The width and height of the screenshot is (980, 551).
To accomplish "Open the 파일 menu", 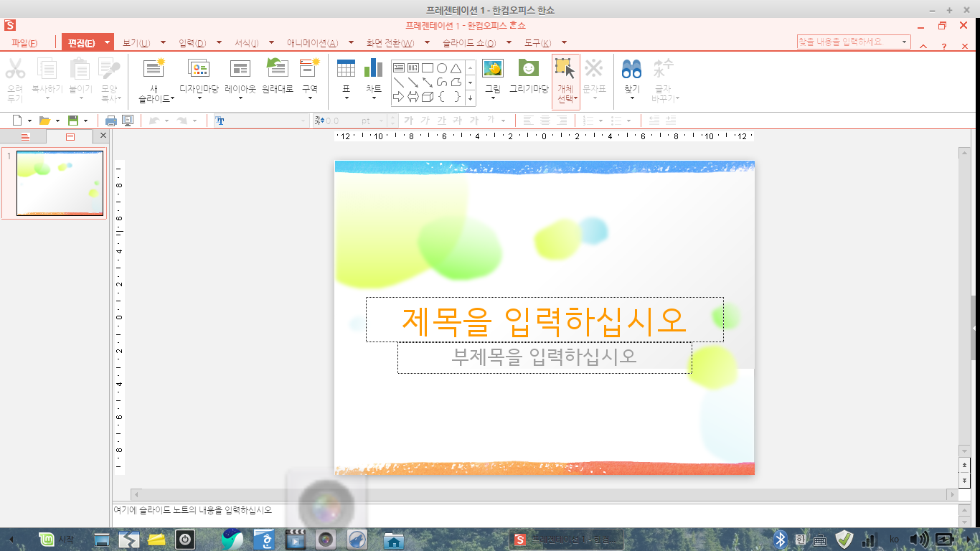I will (24, 43).
